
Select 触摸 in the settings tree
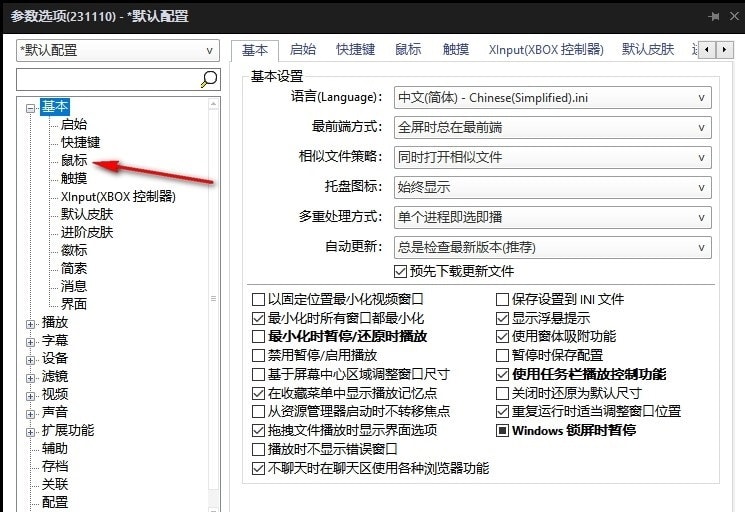pyautogui.click(x=74, y=179)
